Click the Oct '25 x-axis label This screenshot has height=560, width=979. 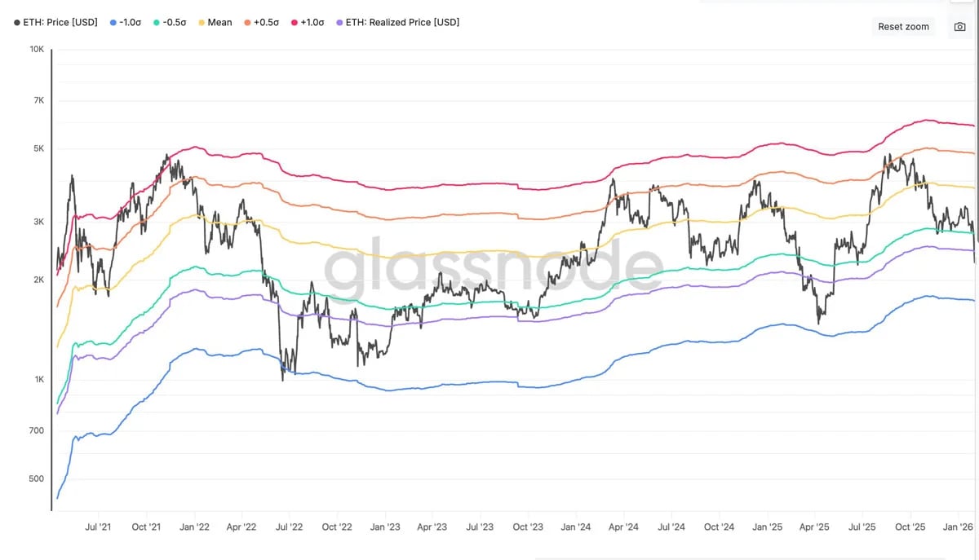(910, 527)
